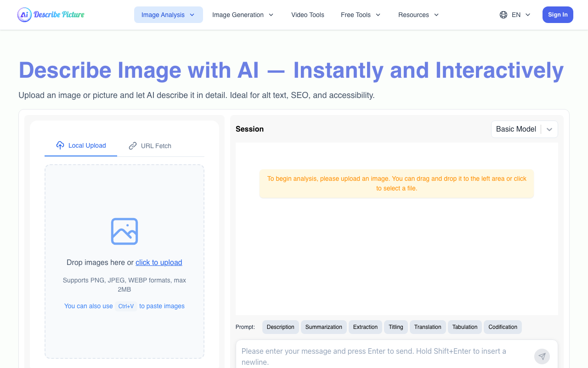Expand the Image Generation menu

(243, 15)
